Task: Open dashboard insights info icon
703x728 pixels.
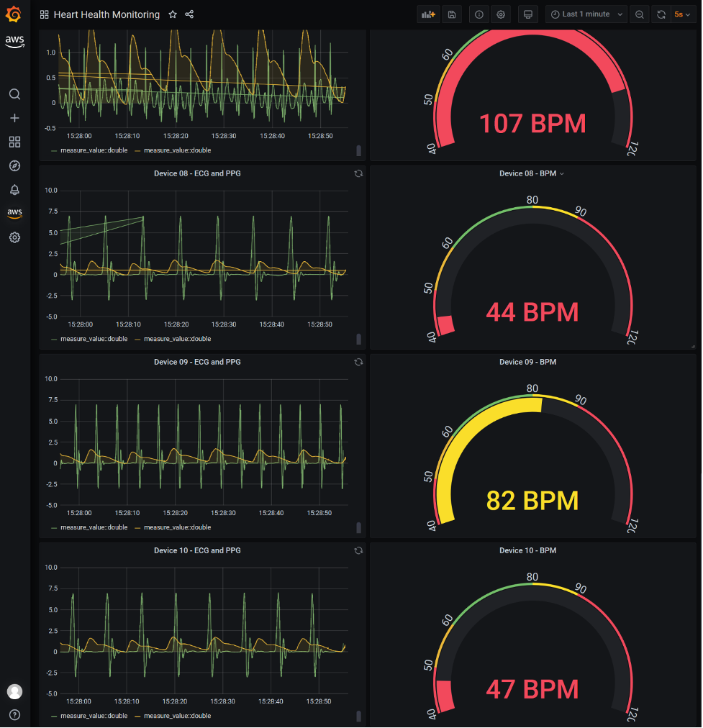Action: (479, 14)
